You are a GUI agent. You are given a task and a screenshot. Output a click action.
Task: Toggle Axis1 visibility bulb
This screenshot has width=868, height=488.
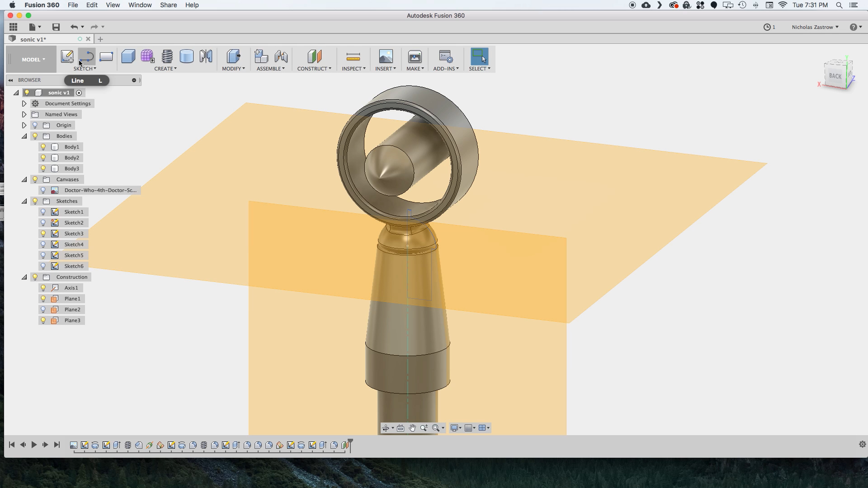click(43, 288)
